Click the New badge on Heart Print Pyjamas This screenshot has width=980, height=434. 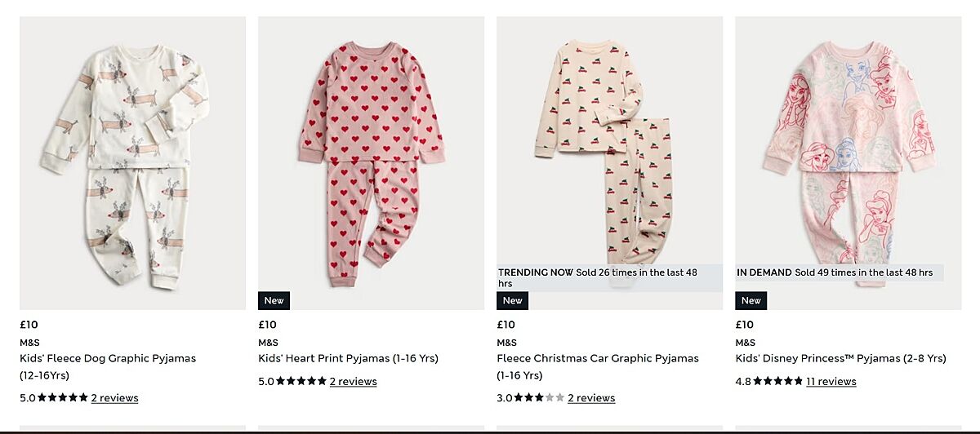click(274, 301)
